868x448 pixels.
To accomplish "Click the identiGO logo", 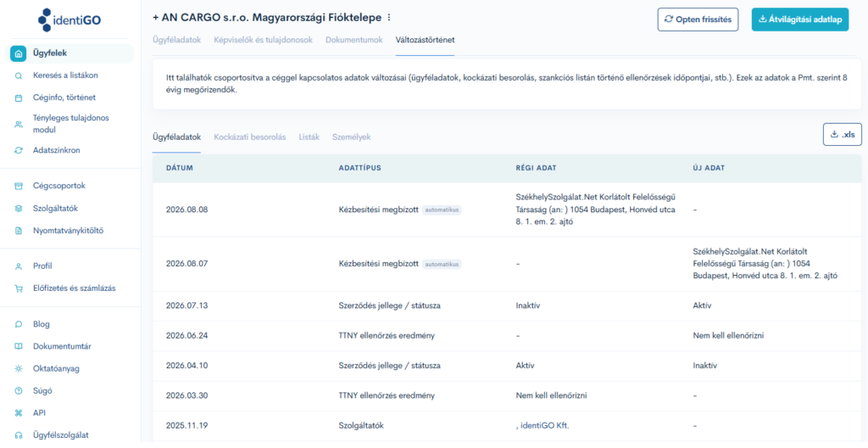I will 70,20.
